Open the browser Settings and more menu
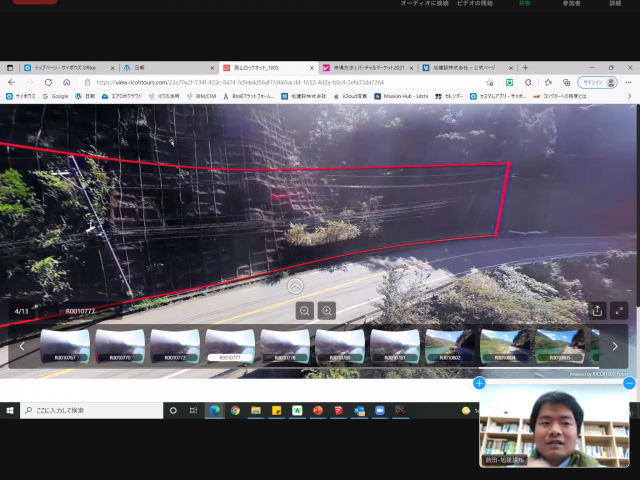Viewport: 640px width, 480px height. click(x=628, y=82)
